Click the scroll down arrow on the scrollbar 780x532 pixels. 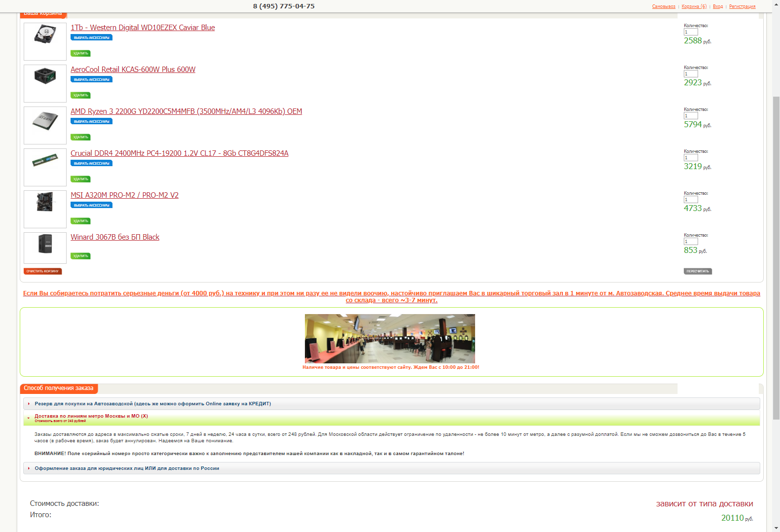pos(776,528)
